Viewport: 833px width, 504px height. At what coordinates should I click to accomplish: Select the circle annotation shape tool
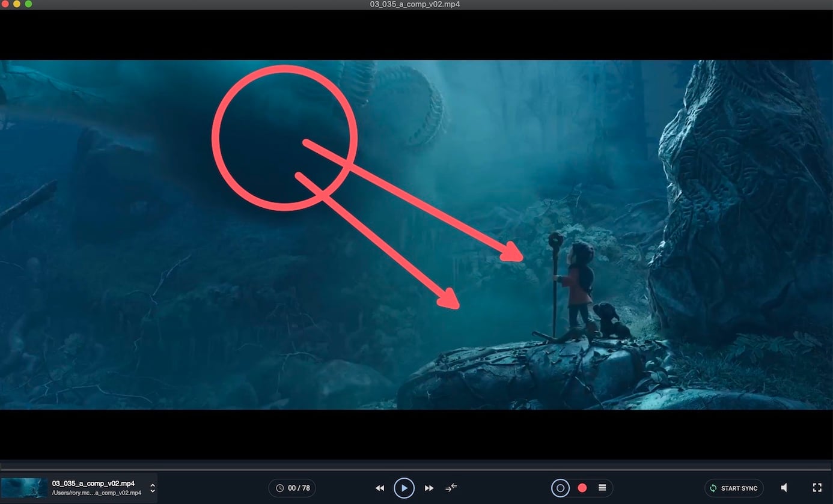tap(561, 488)
